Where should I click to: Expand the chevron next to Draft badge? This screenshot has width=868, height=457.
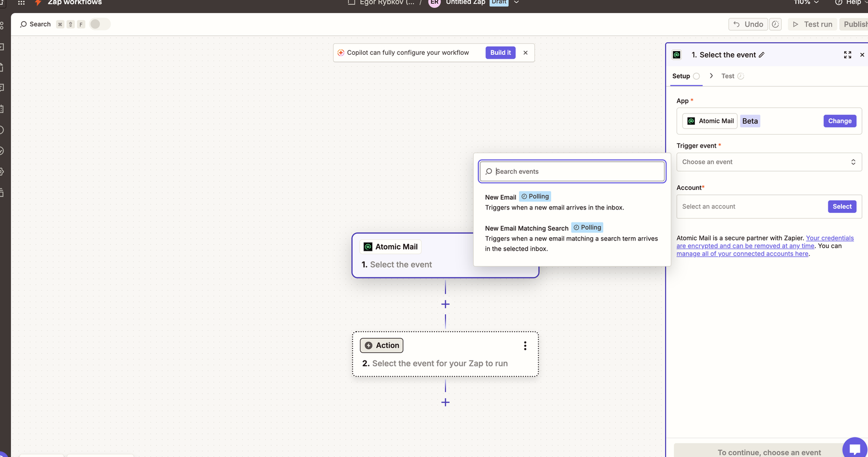(x=516, y=2)
